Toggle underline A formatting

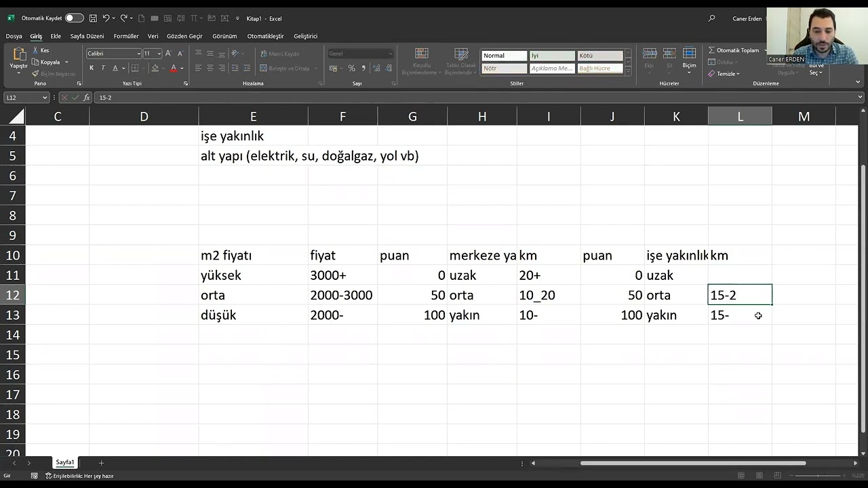click(115, 68)
